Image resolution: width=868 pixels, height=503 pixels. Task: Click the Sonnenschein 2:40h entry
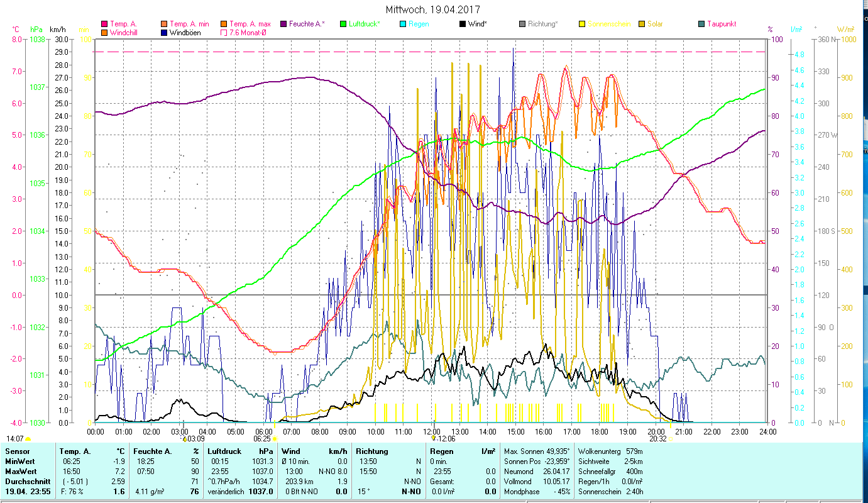tap(610, 492)
